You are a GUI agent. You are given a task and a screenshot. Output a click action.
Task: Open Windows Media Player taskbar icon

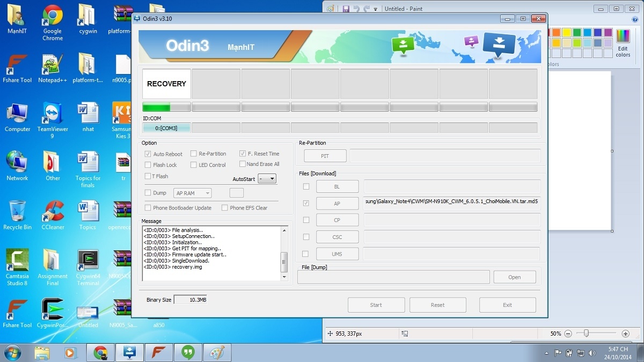point(71,353)
